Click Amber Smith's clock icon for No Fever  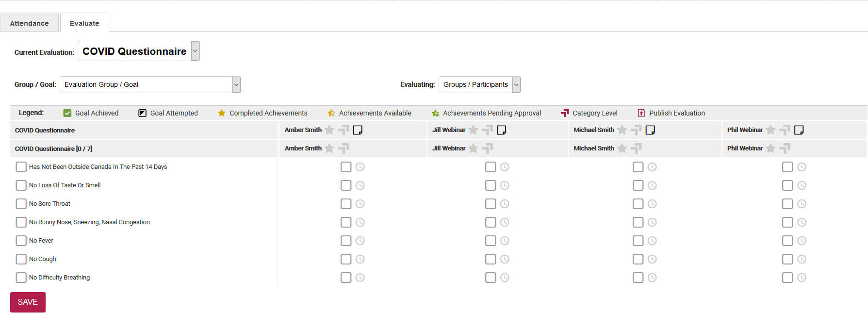click(360, 241)
